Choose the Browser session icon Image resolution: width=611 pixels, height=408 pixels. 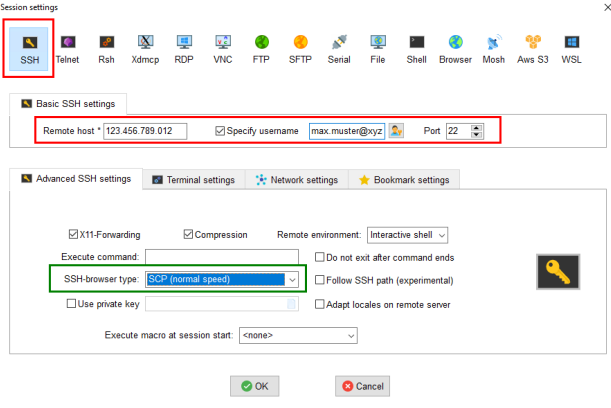tap(455, 49)
